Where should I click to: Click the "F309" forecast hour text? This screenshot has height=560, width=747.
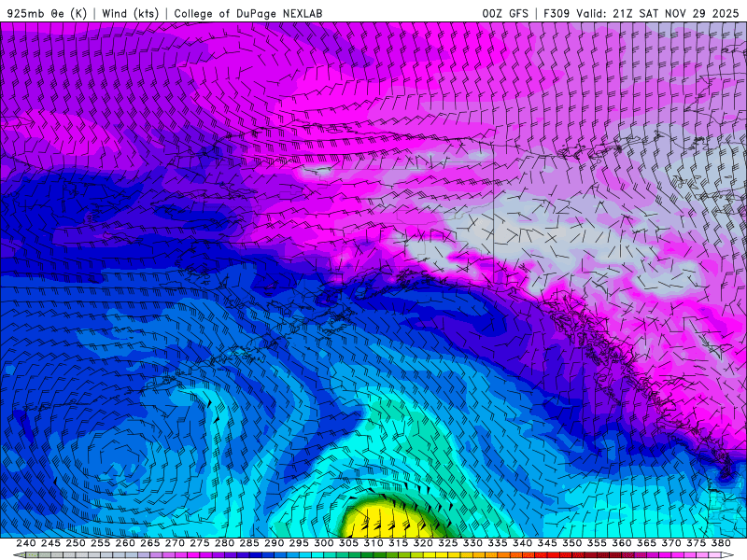click(x=557, y=13)
